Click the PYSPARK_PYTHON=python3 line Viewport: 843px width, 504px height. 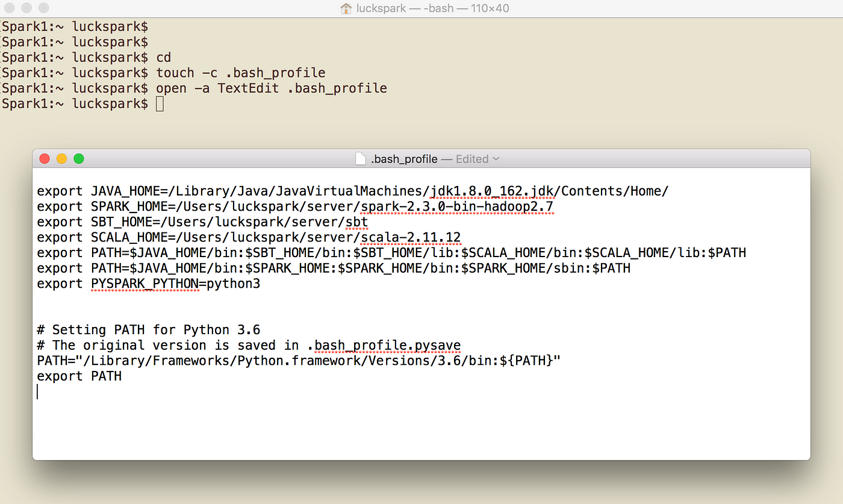point(149,284)
